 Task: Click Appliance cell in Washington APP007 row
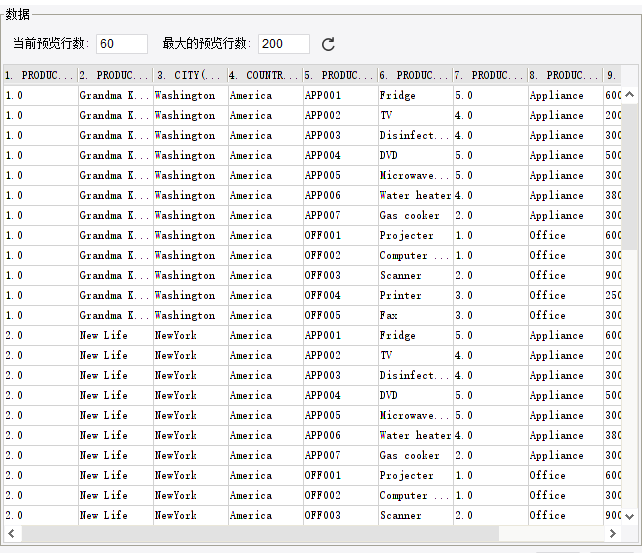(565, 216)
